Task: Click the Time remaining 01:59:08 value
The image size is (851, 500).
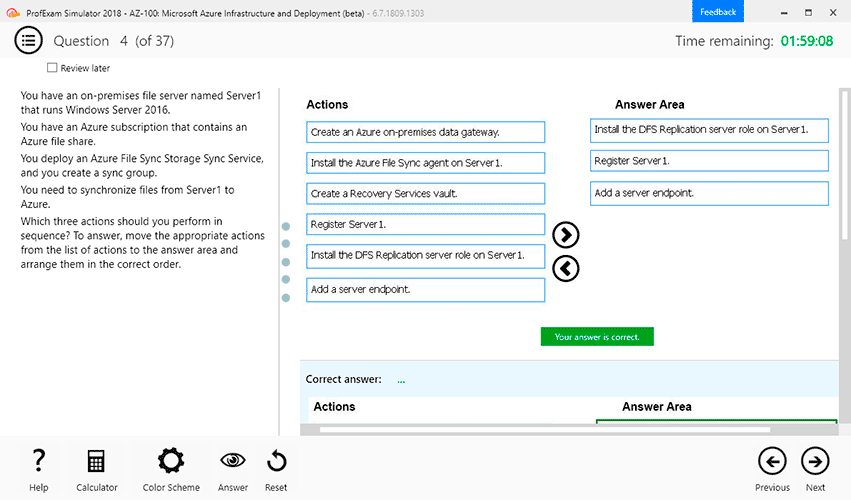Action: point(806,41)
